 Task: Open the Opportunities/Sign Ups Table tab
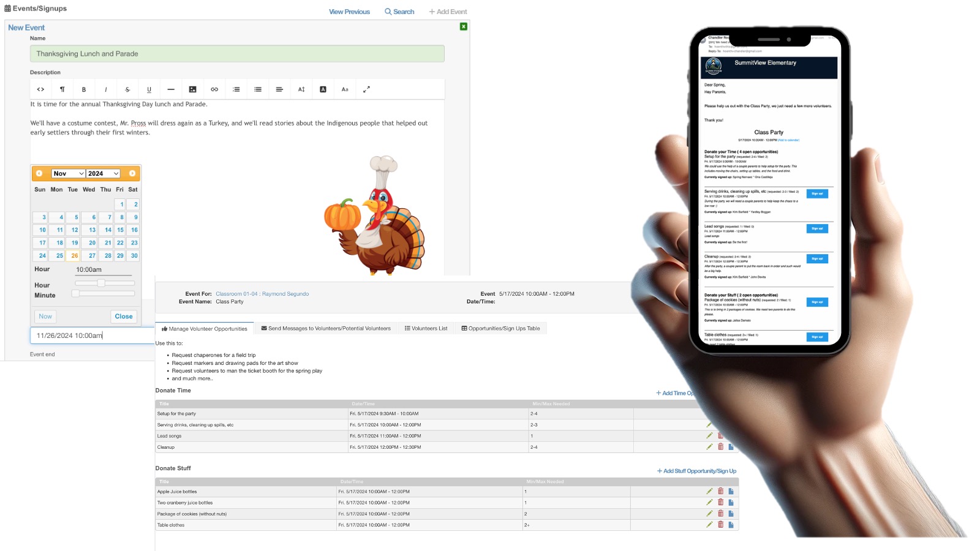[x=500, y=329]
